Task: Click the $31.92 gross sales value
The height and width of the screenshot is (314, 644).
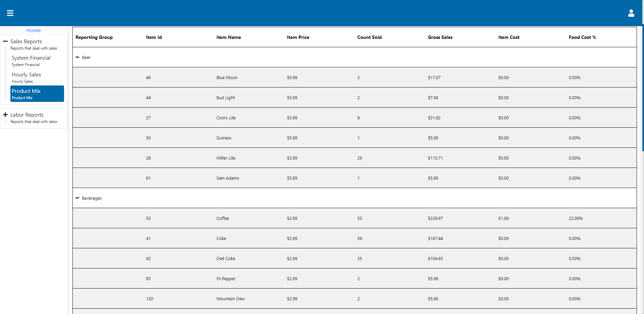Action: (x=434, y=118)
